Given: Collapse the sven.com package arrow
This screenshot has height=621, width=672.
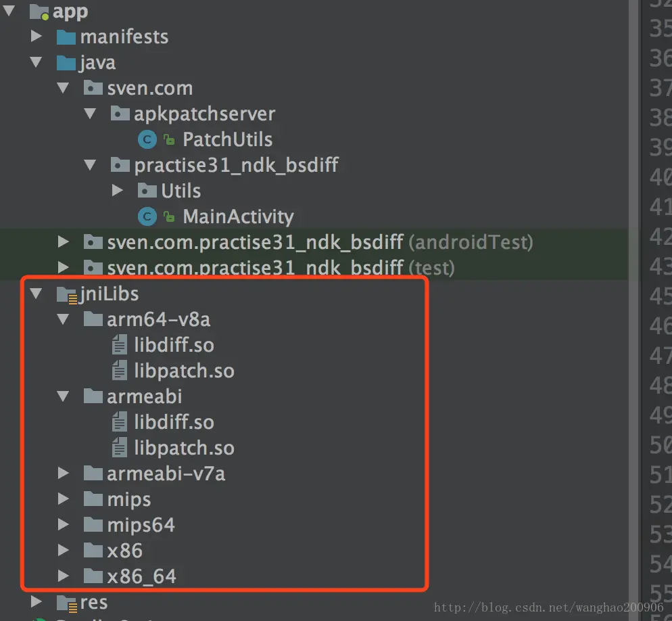Looking at the screenshot, I should pos(63,88).
